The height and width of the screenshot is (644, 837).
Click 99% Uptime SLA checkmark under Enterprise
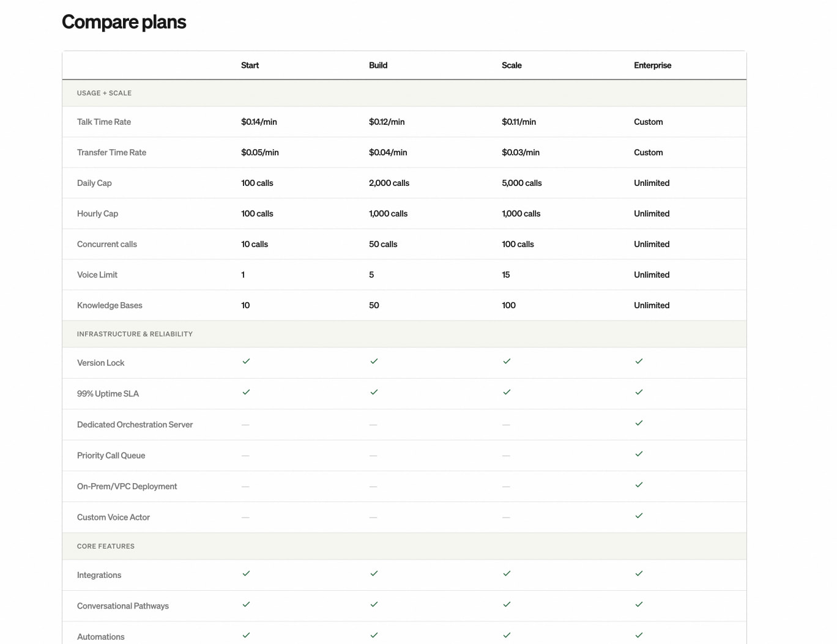(639, 392)
